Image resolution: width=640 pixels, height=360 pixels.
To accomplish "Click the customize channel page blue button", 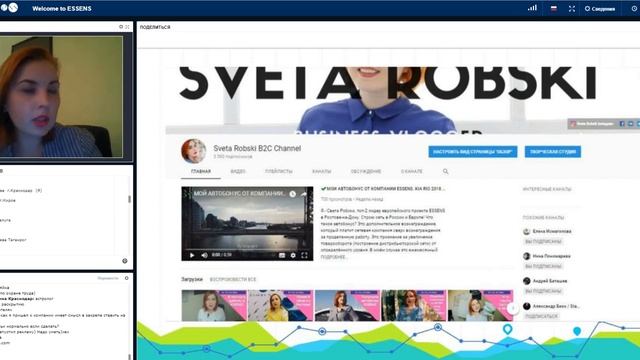I will pyautogui.click(x=473, y=152).
